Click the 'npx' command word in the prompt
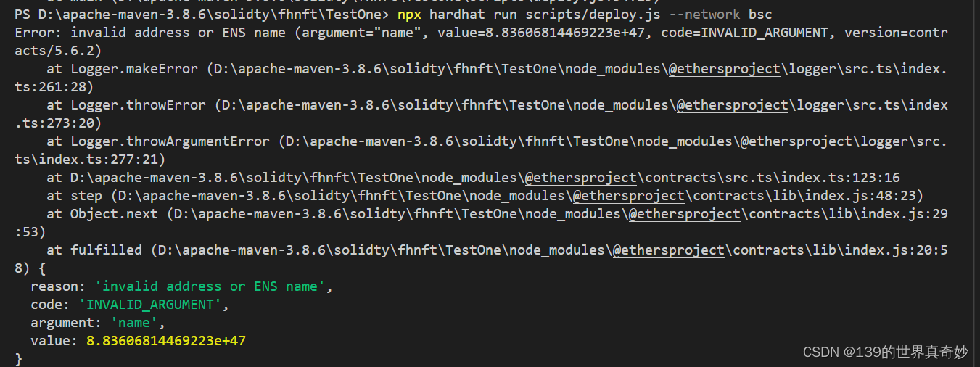 pyautogui.click(x=409, y=15)
